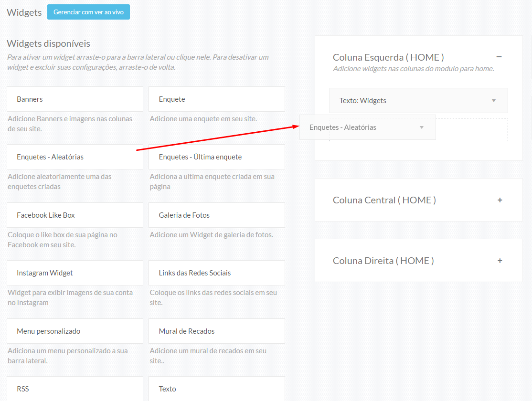
Task: Open the dragged Enquetes - Aleatórias dropdown arrow
Action: point(422,127)
